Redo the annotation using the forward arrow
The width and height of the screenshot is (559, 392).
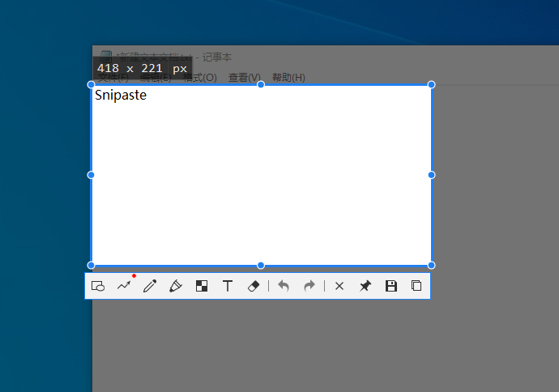coord(309,286)
